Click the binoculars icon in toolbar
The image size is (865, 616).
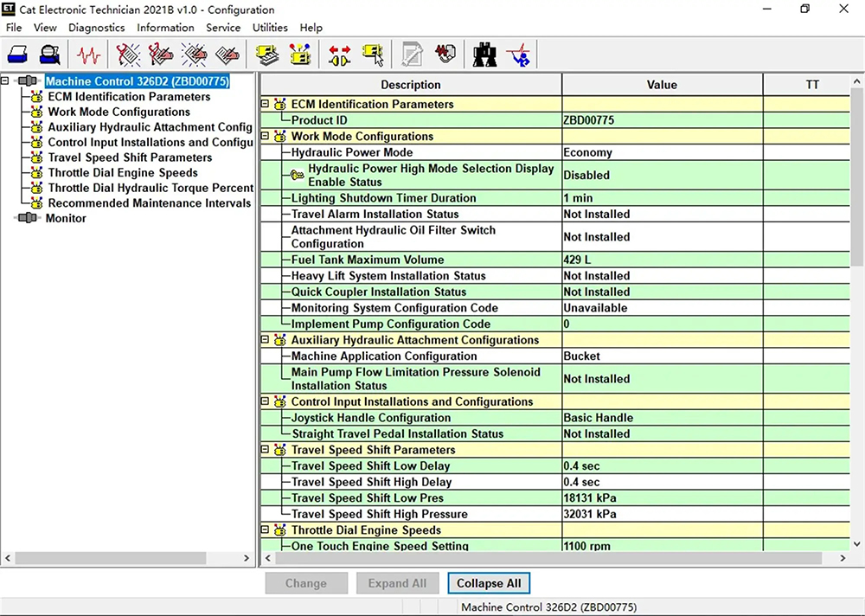[x=484, y=55]
